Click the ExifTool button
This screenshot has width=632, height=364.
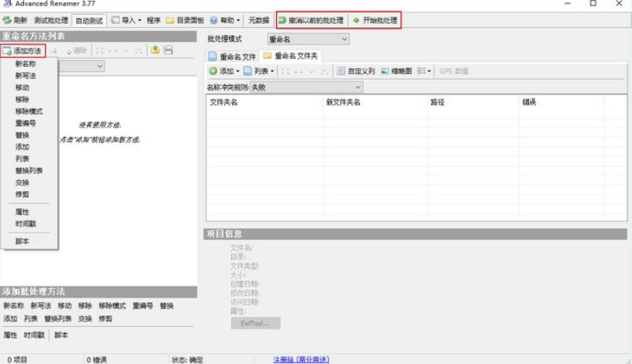click(256, 323)
